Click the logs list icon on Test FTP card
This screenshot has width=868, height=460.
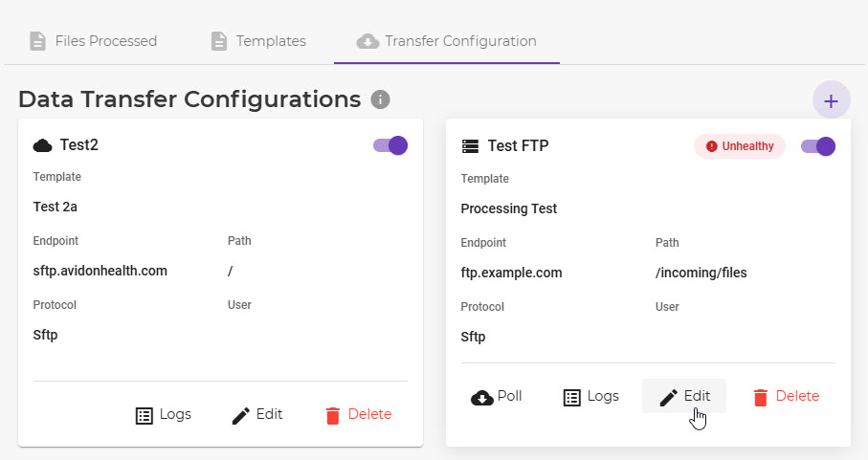[571, 397]
